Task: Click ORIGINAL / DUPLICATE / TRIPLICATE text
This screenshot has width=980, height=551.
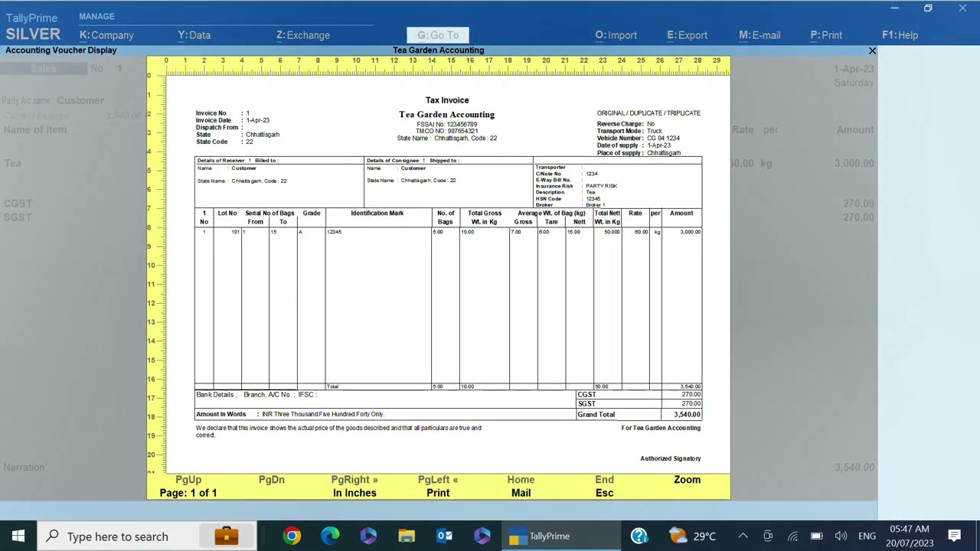Action: 648,113
